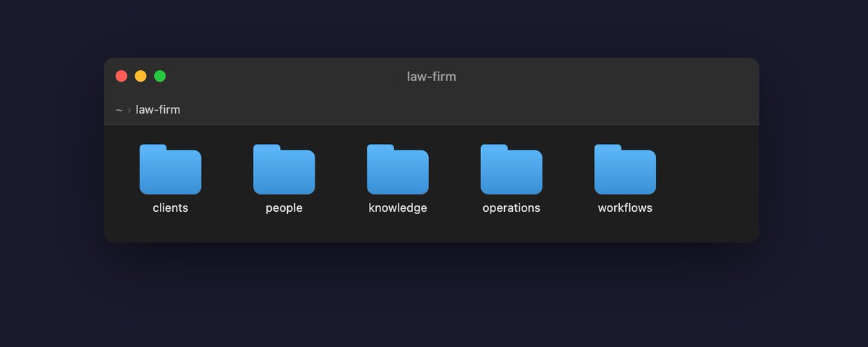
Task: Click the chevron separator in the path bar
Action: (129, 110)
